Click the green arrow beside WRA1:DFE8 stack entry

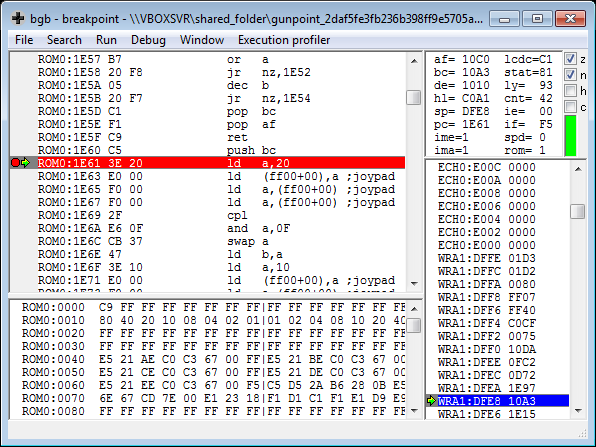[x=431, y=401]
